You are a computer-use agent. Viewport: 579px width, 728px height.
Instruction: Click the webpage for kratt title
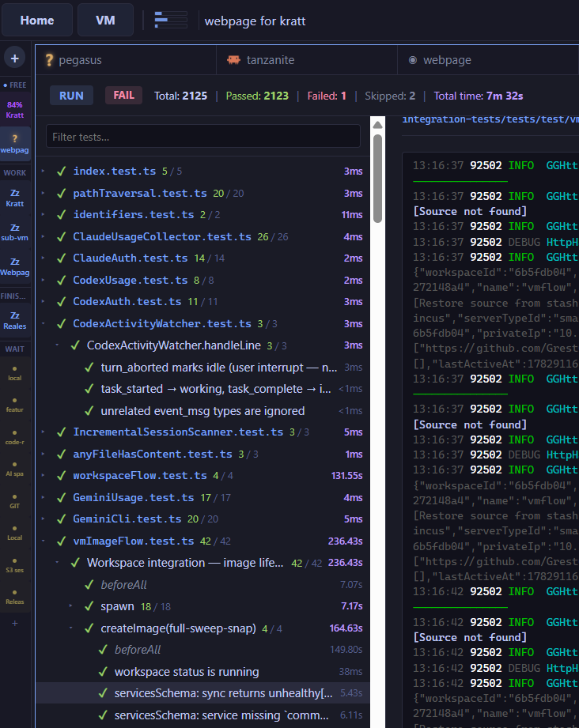point(255,21)
